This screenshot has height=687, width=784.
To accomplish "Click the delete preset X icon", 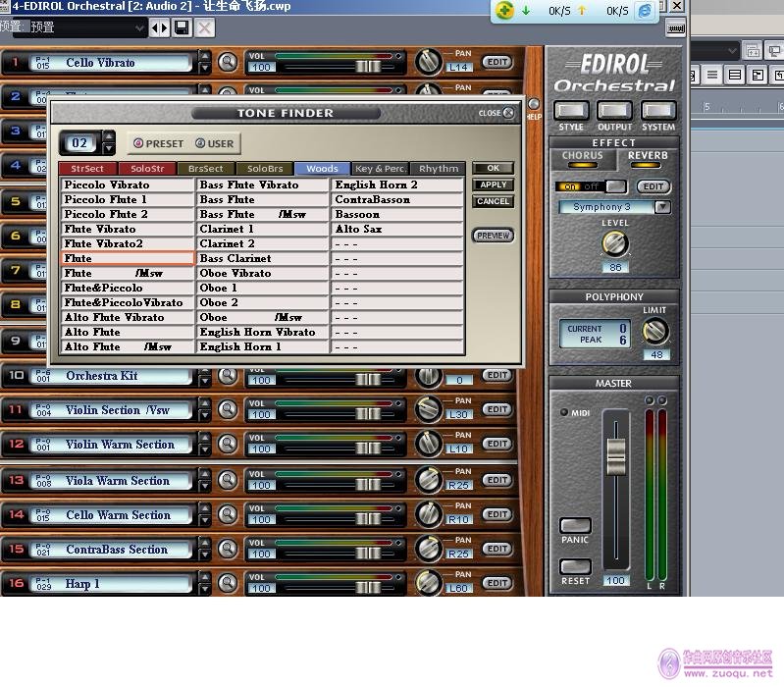I will (204, 27).
